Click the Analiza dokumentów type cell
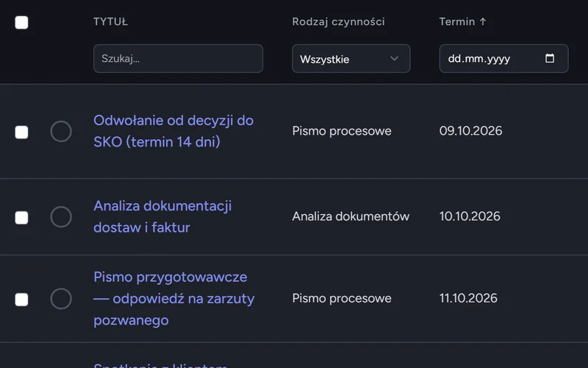This screenshot has width=588, height=368. pyautogui.click(x=351, y=216)
